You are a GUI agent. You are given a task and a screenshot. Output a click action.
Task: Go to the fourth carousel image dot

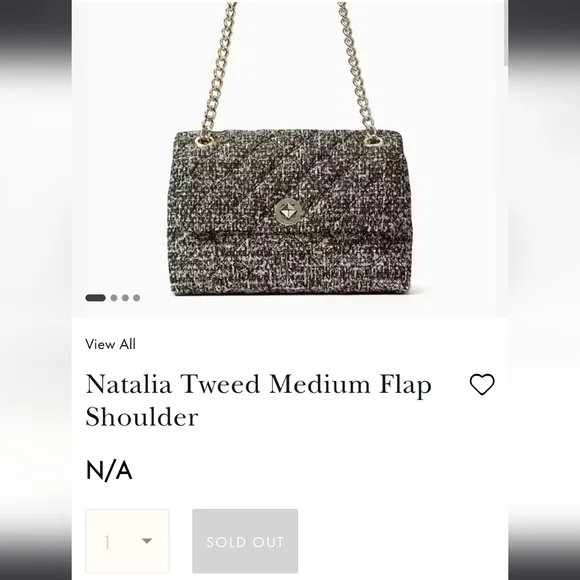click(x=136, y=298)
